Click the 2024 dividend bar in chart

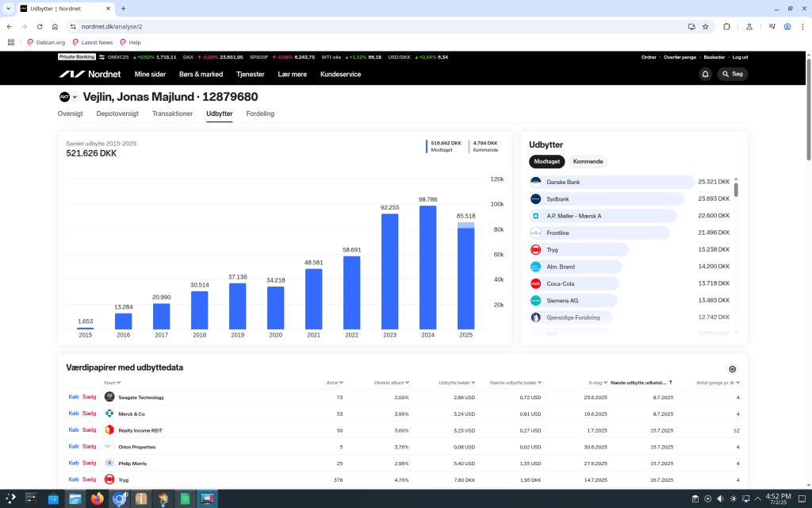pos(428,267)
